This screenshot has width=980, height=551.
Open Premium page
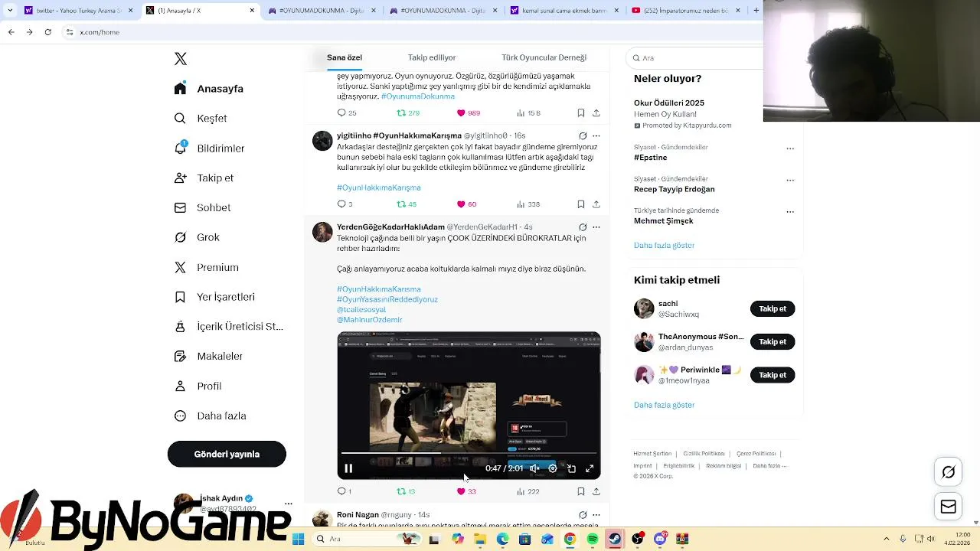click(x=206, y=268)
